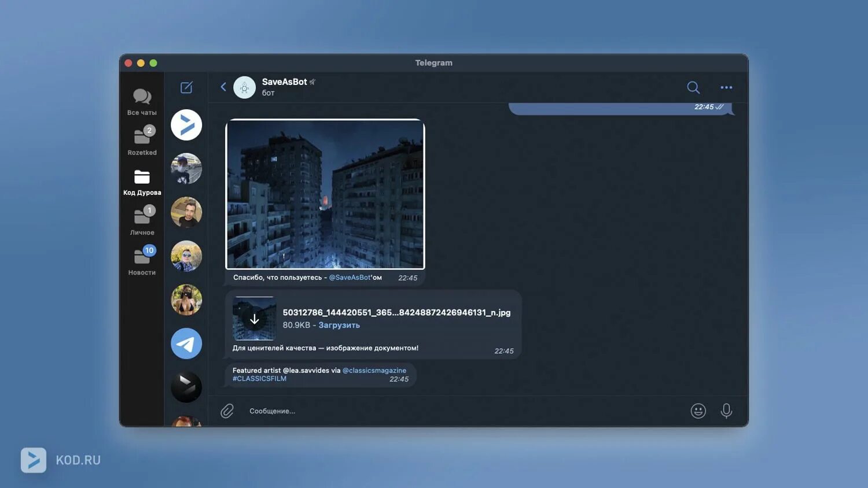Screen dimensions: 868x488
Task: Select the Для ценителей качества caption text
Action: (x=325, y=348)
